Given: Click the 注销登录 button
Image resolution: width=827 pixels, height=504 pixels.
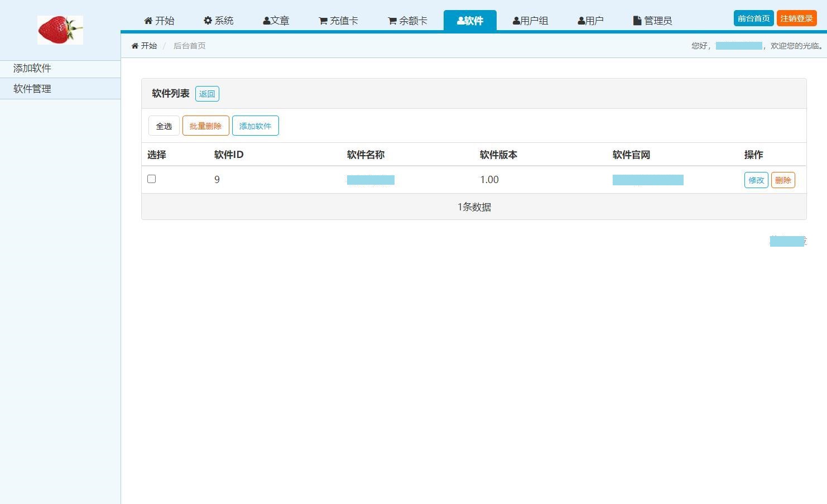Looking at the screenshot, I should point(796,18).
